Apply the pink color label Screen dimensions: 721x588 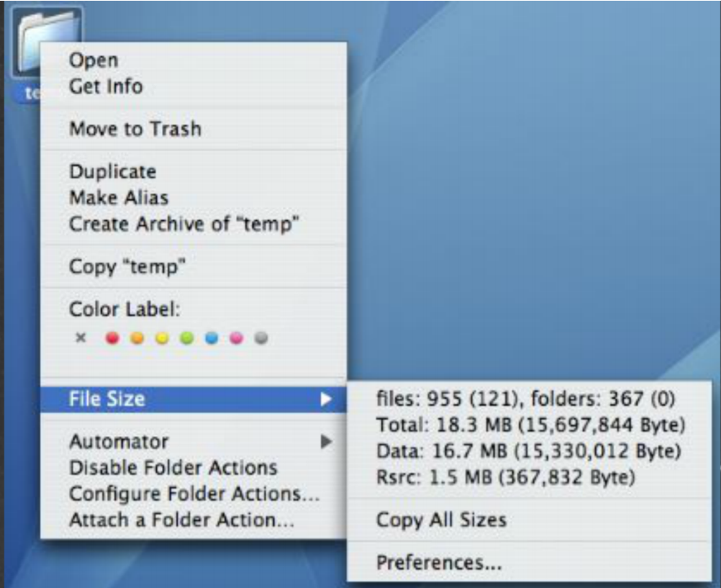pyautogui.click(x=236, y=338)
